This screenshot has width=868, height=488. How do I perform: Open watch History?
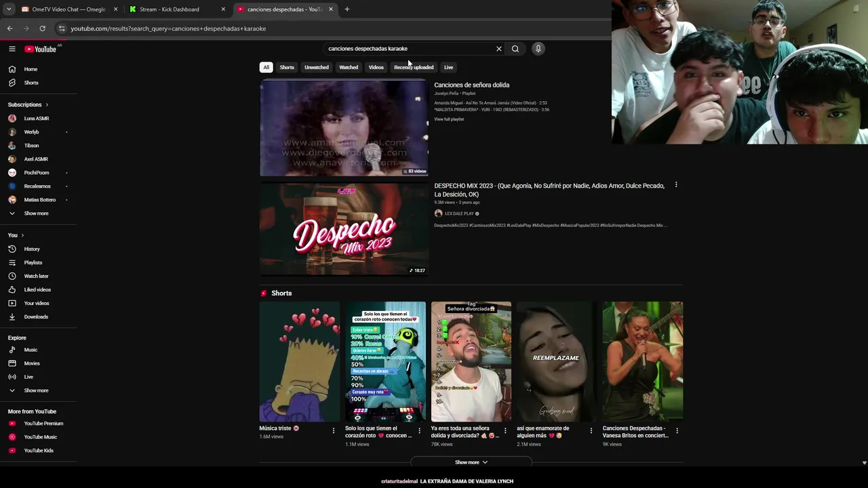32,249
